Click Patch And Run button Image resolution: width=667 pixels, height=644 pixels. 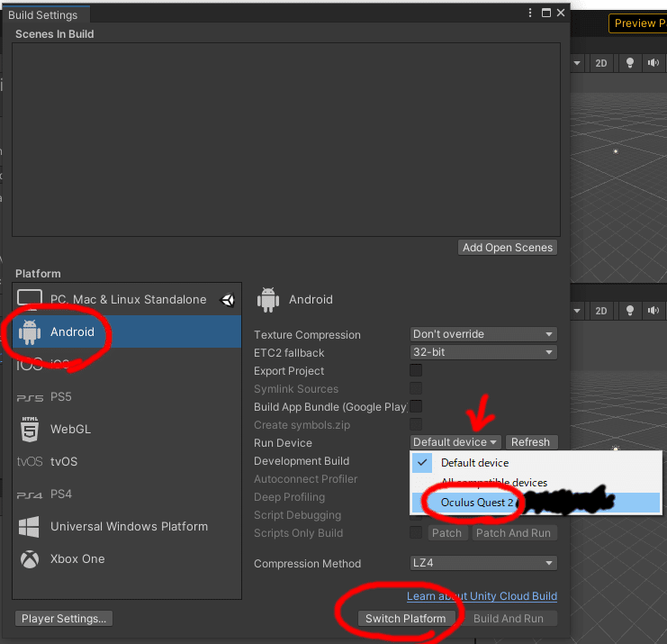[x=514, y=533]
